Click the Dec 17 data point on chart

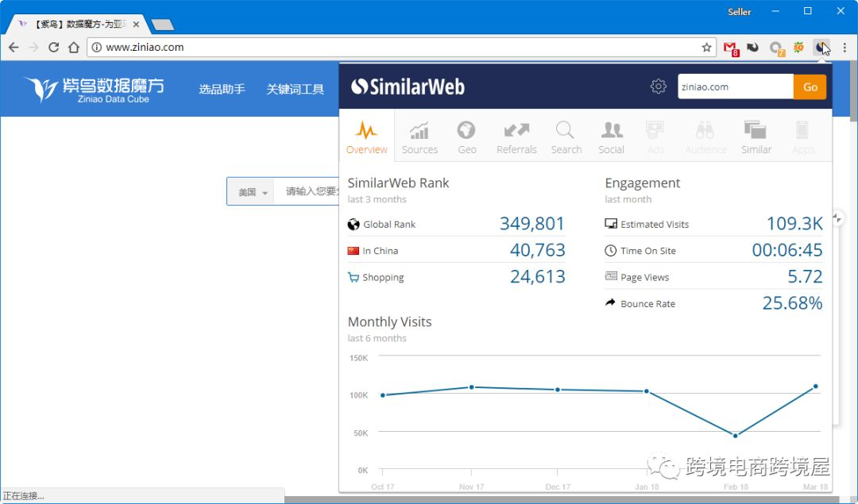click(x=558, y=390)
